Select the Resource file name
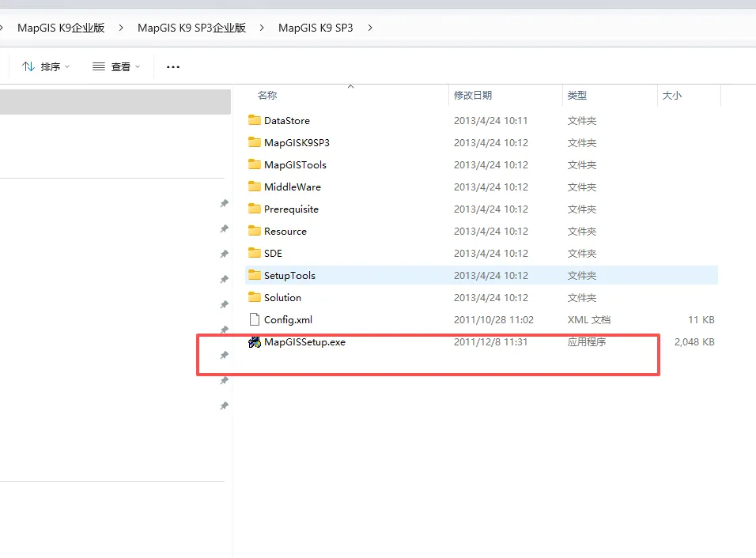This screenshot has width=756, height=558. (285, 232)
